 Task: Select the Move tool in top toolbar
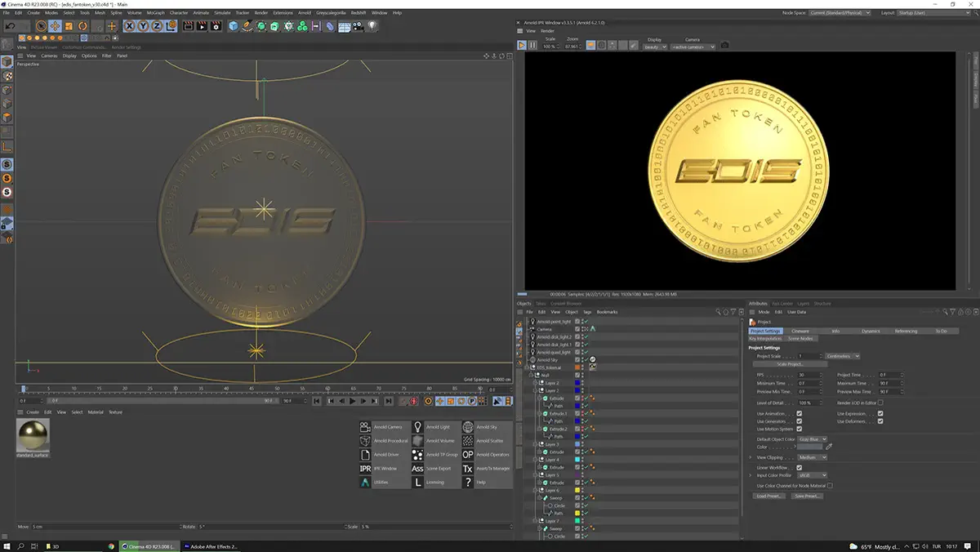click(55, 26)
